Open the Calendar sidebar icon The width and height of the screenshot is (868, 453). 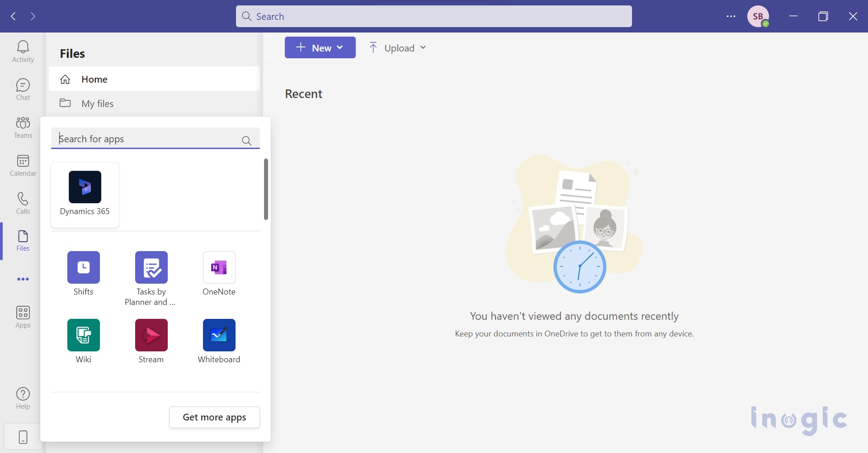23,165
